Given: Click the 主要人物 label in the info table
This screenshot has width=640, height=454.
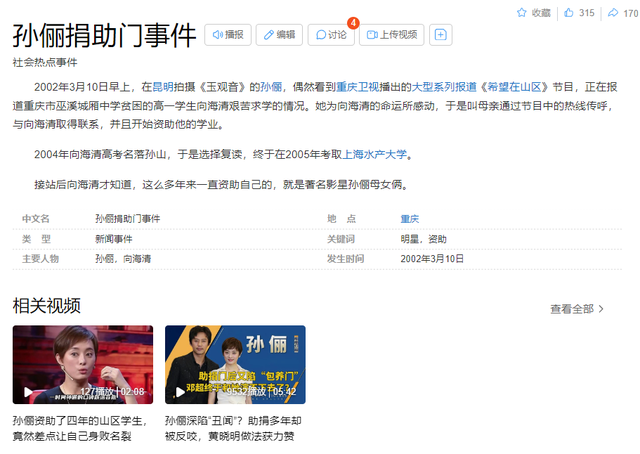Looking at the screenshot, I should (40, 258).
